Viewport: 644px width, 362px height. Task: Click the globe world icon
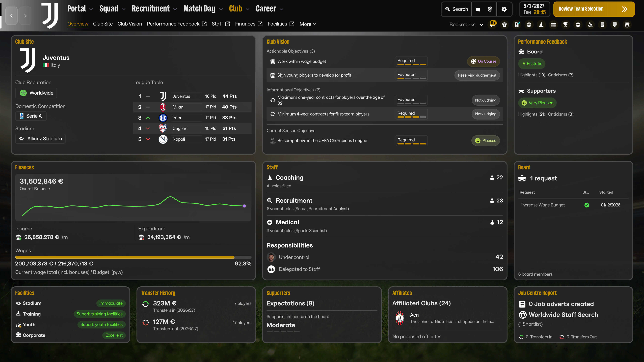point(490,9)
